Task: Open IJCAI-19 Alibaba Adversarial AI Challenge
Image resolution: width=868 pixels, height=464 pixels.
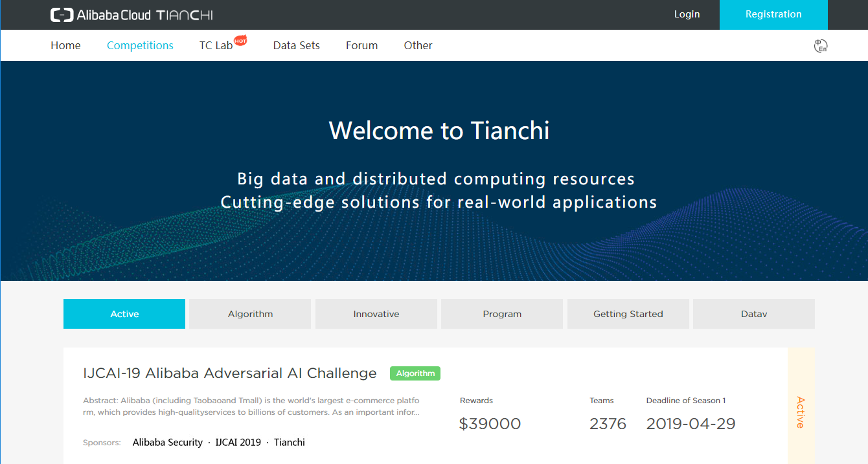Action: tap(230, 373)
